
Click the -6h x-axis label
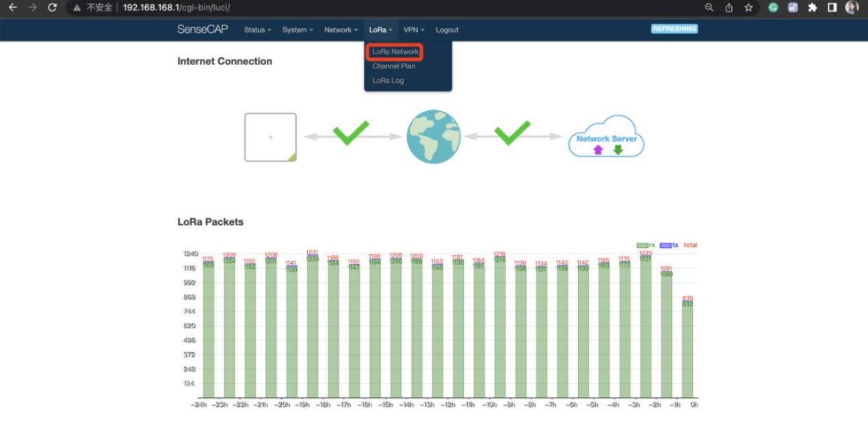(572, 405)
